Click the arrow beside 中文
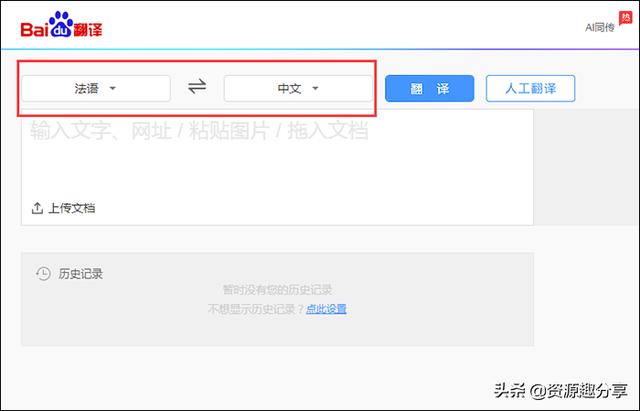The width and height of the screenshot is (640, 411). (315, 88)
